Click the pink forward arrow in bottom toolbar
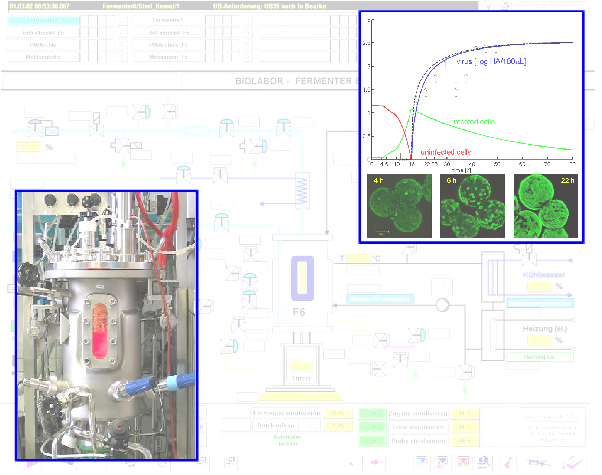 [x=376, y=462]
